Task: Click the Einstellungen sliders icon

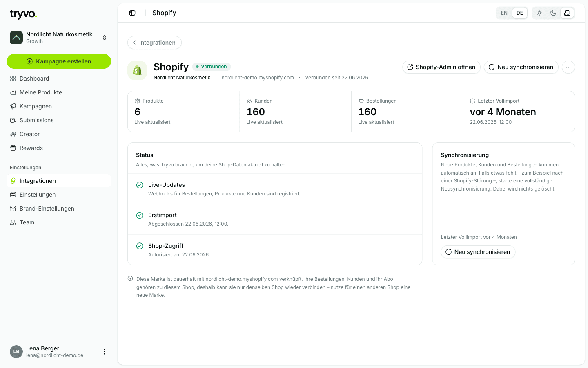Action: click(x=13, y=195)
